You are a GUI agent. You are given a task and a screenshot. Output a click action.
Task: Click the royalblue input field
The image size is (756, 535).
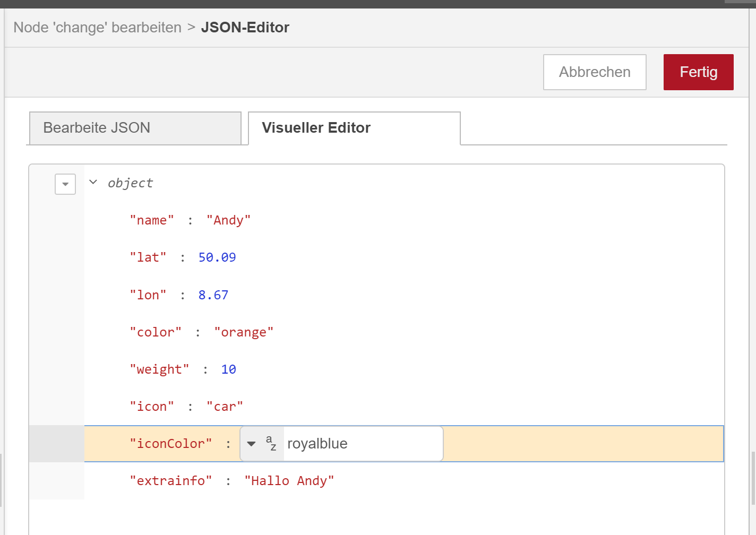(x=363, y=444)
